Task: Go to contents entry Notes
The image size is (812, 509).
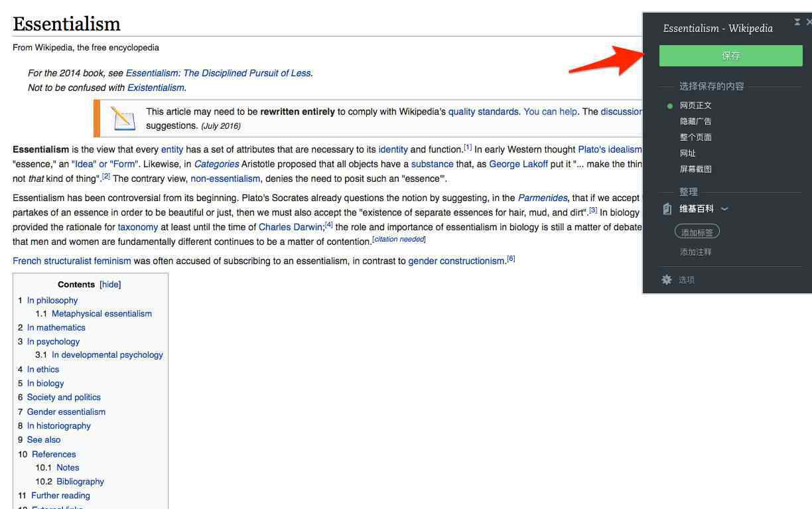Action: 68,468
